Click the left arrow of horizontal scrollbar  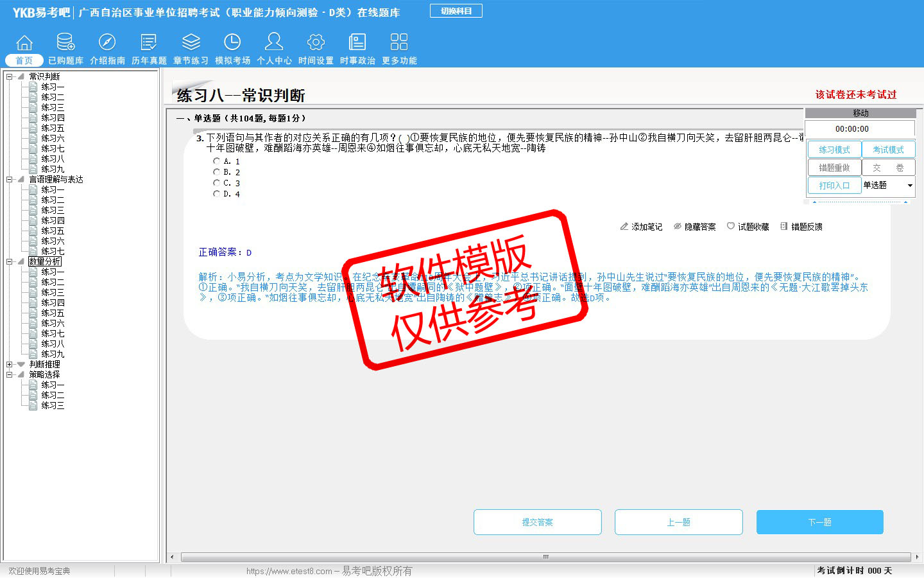click(x=171, y=557)
